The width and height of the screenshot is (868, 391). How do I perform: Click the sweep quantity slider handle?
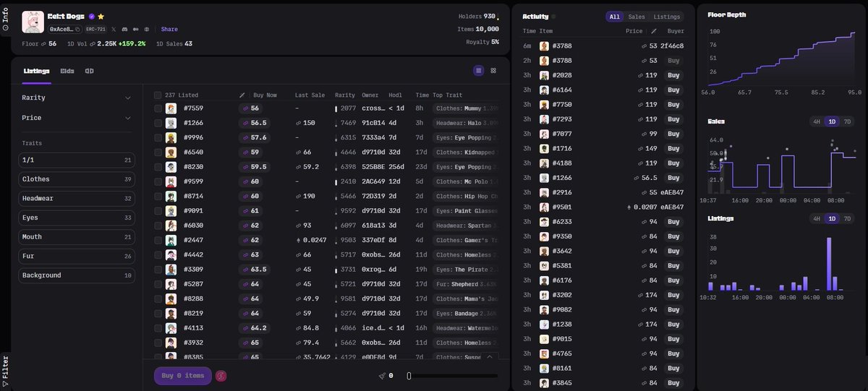(409, 376)
